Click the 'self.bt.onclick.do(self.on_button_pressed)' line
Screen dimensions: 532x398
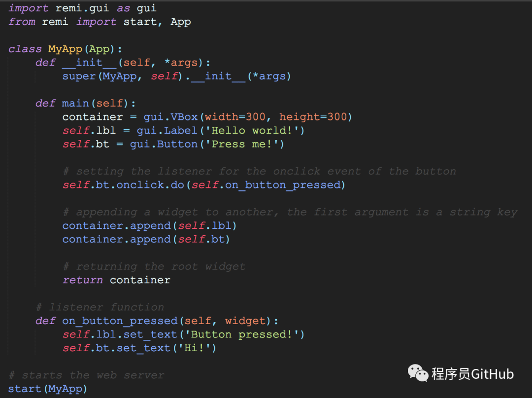[204, 185]
